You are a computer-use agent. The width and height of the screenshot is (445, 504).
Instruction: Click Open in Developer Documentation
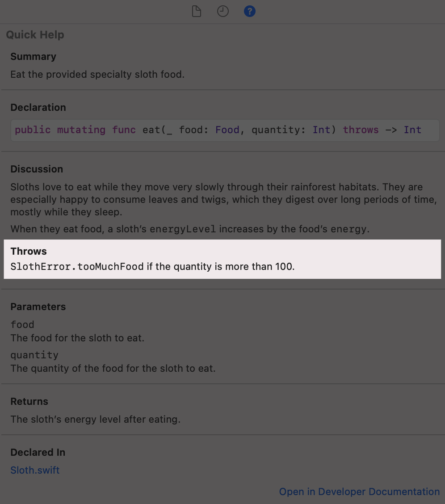pyautogui.click(x=359, y=491)
